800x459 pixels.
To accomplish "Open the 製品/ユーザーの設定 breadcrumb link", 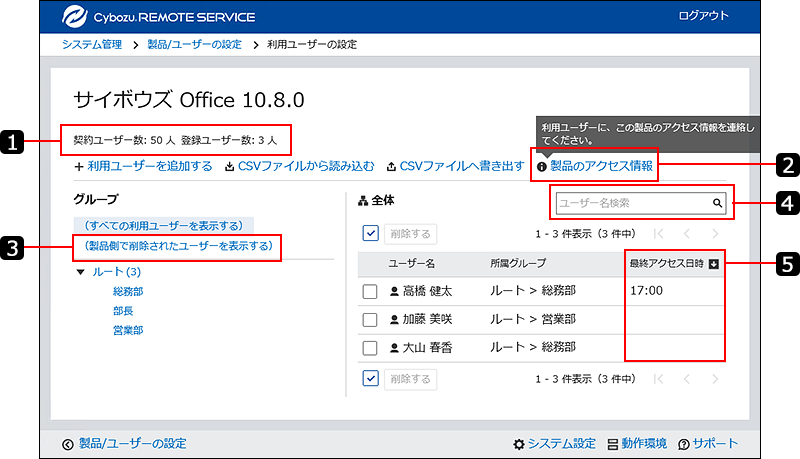I will [194, 44].
